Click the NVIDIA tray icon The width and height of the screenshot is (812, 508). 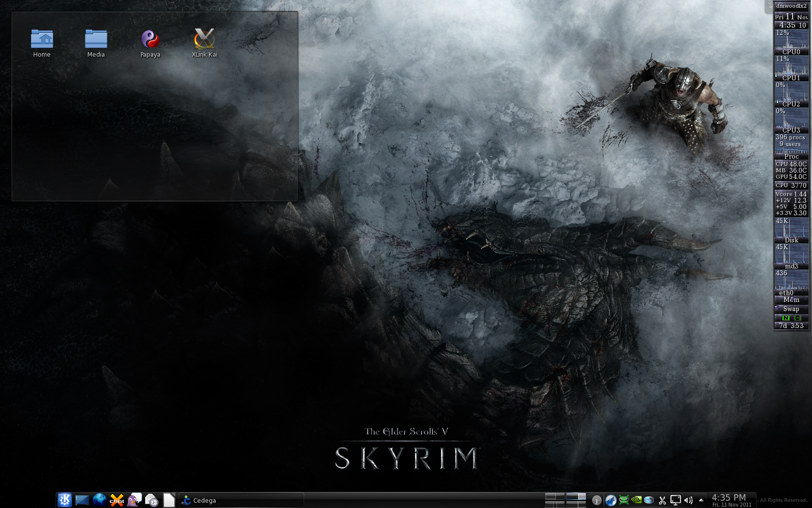tap(637, 500)
